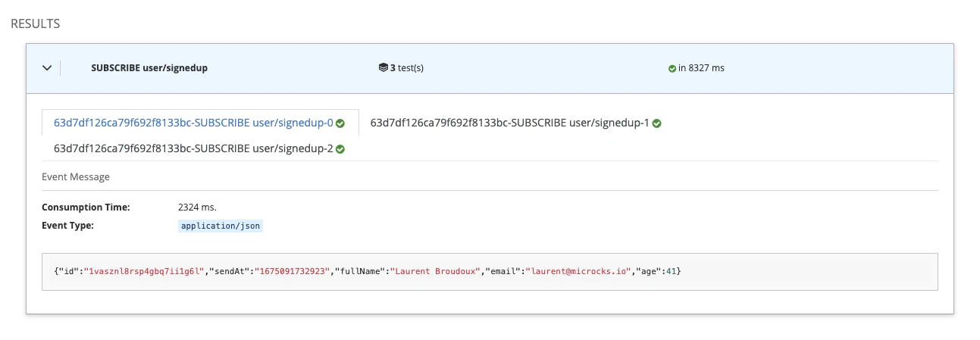Click the green check icon before 8327 ms
This screenshot has height=340, width=980.
tap(672, 68)
